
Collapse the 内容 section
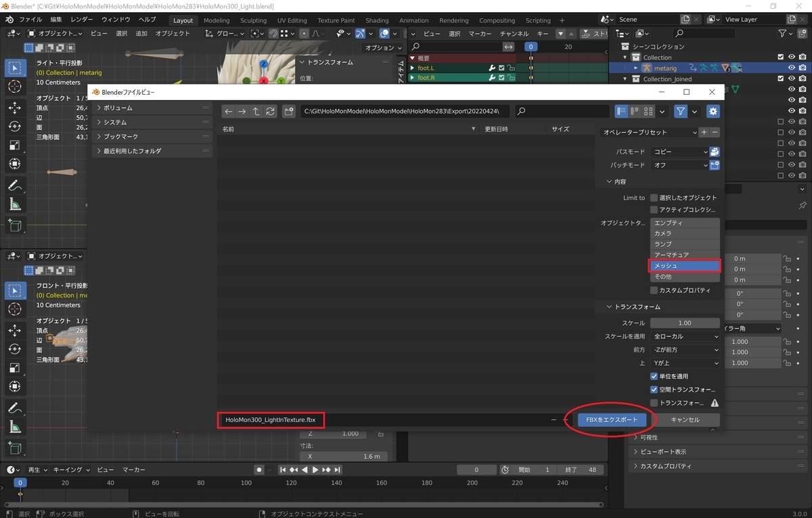pos(616,182)
